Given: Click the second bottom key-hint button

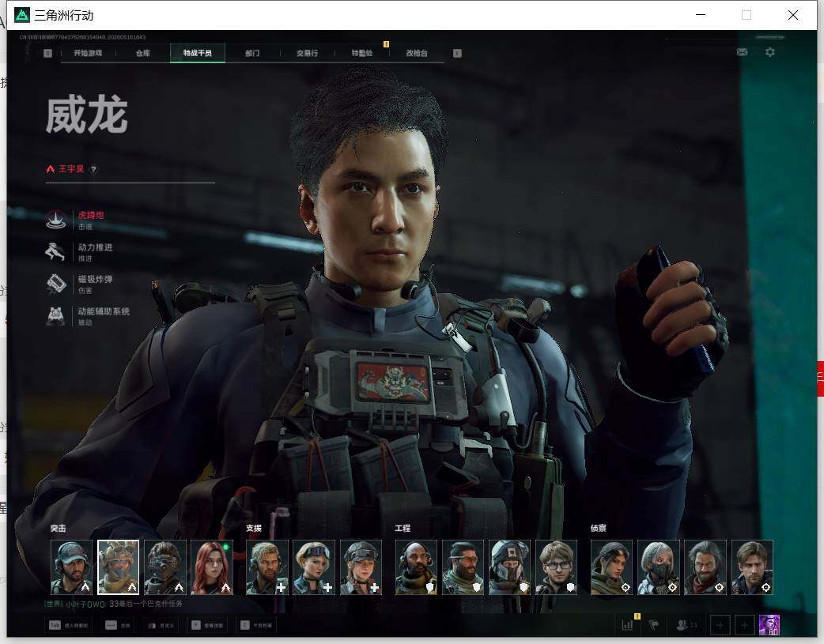Looking at the screenshot, I should pyautogui.click(x=118, y=625).
